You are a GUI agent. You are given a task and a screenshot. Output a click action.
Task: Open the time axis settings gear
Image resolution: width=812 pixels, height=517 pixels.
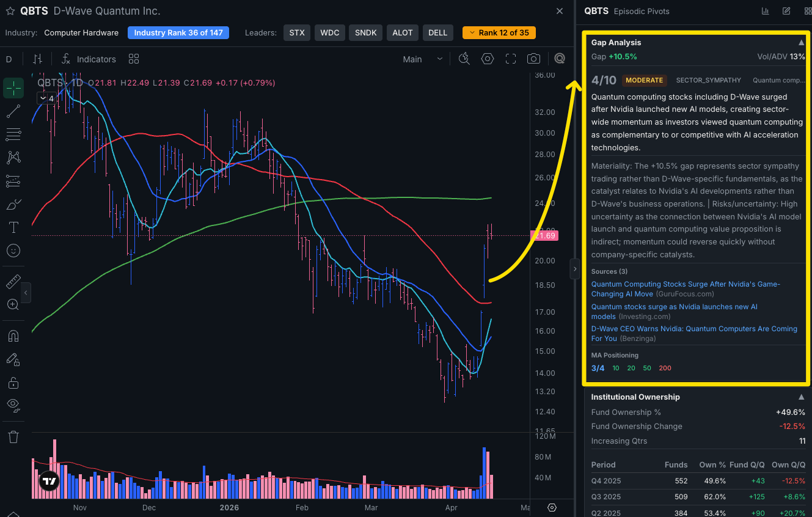[552, 508]
